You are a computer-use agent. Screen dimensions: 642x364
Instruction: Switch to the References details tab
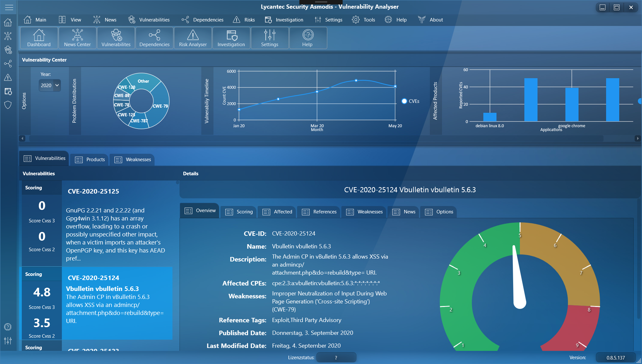click(319, 212)
